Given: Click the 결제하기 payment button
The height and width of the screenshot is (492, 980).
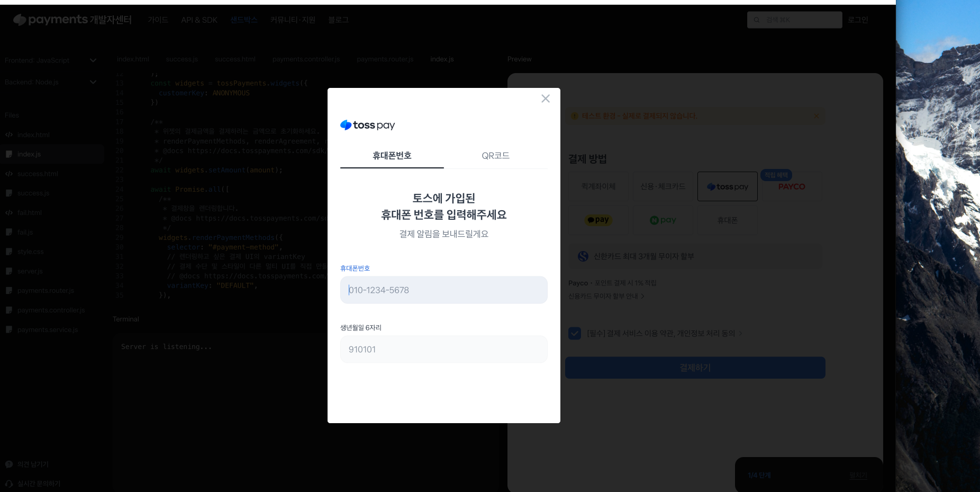Looking at the screenshot, I should (695, 368).
